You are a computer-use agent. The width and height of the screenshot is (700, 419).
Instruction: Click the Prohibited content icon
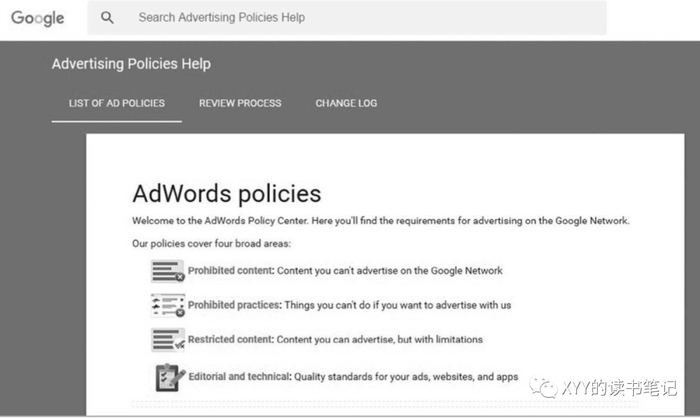click(167, 271)
